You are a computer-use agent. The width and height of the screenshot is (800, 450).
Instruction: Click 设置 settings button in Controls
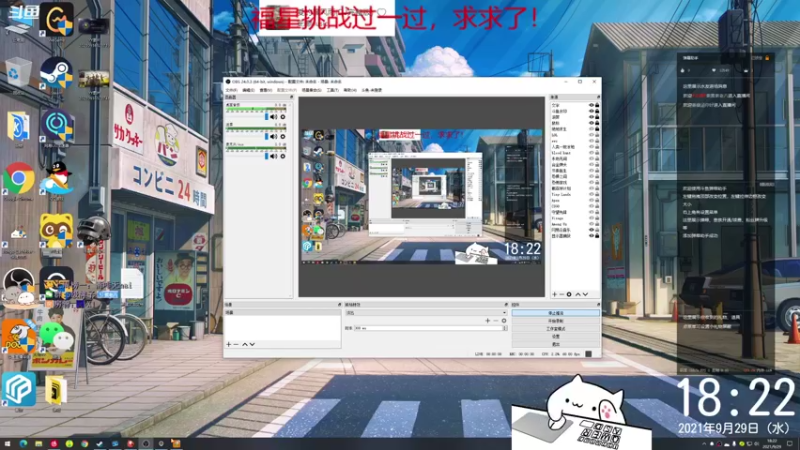(556, 337)
